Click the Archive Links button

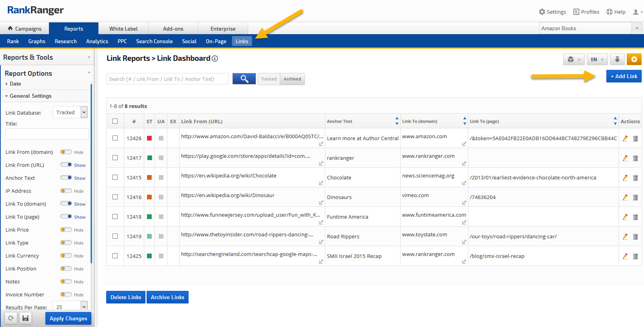167,297
